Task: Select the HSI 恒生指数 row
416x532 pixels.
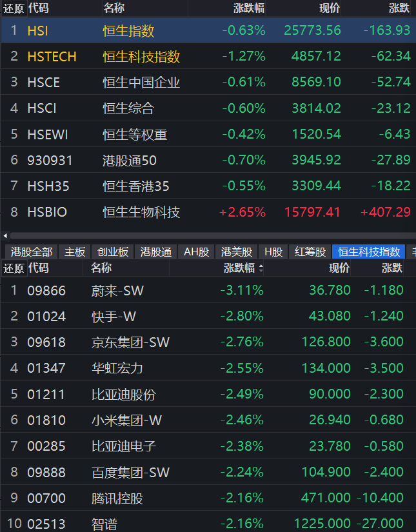Action: pyautogui.click(x=208, y=30)
